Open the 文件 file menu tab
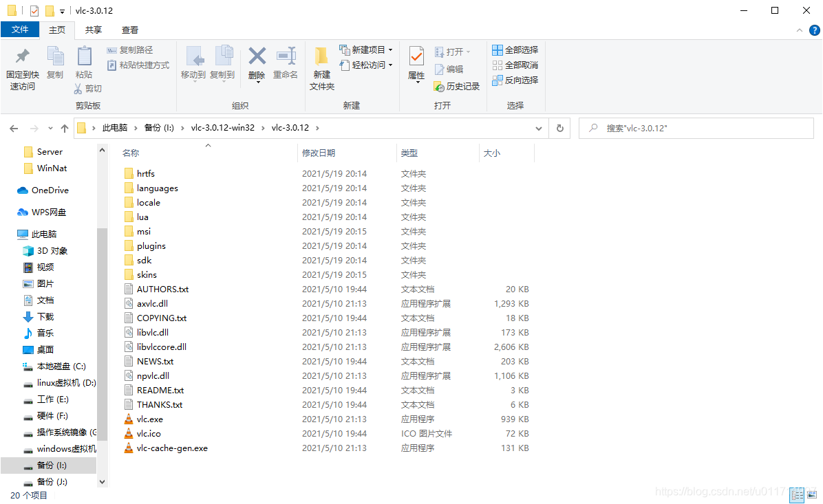This screenshot has width=823, height=504. click(x=20, y=30)
